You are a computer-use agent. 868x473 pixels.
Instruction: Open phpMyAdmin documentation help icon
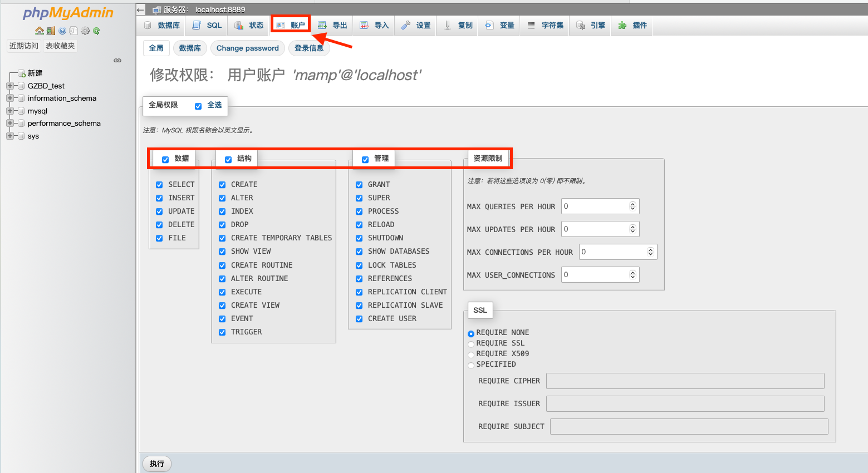[62, 31]
